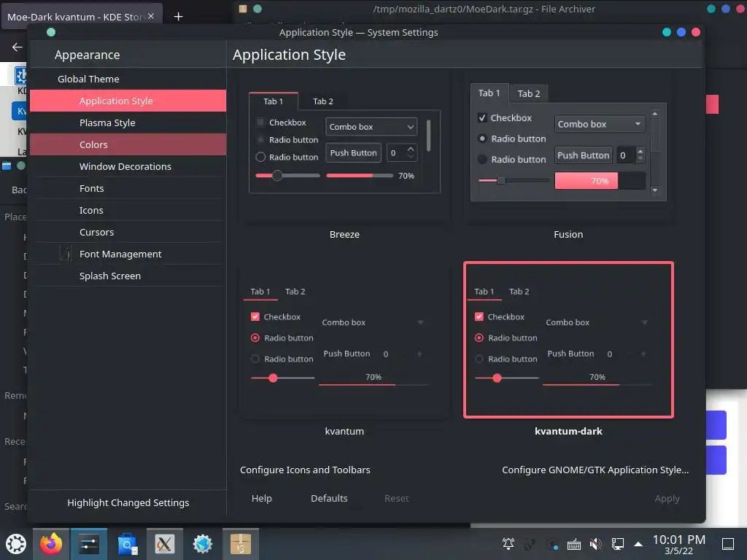The width and height of the screenshot is (747, 560).
Task: Open Firefox from the taskbar
Action: click(51, 544)
